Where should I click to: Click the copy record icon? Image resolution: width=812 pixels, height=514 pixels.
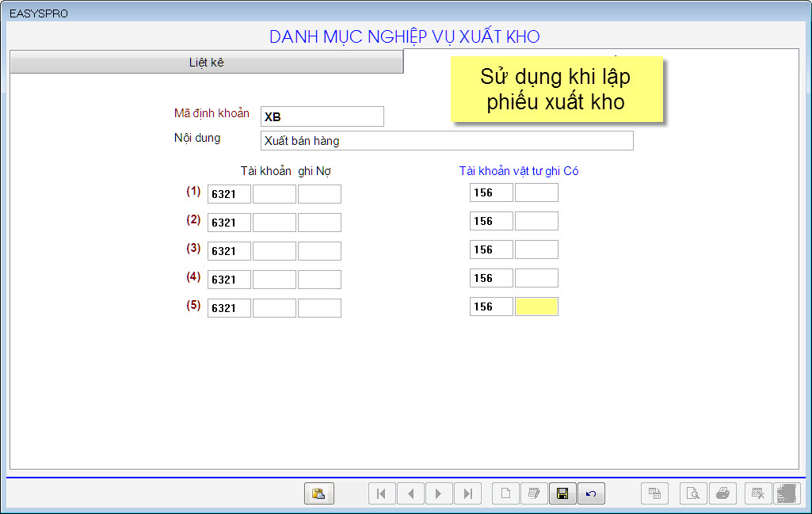coord(654,493)
